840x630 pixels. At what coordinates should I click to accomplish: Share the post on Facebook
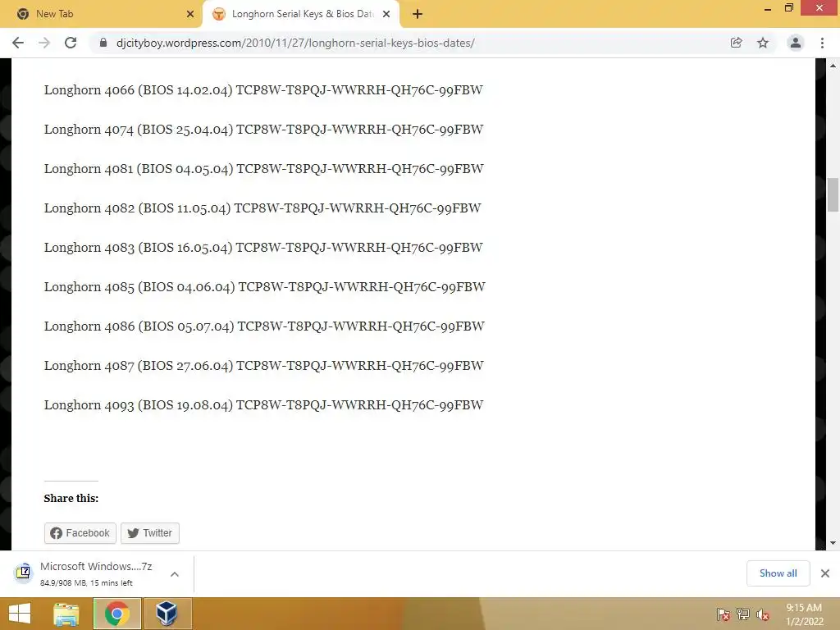[80, 533]
